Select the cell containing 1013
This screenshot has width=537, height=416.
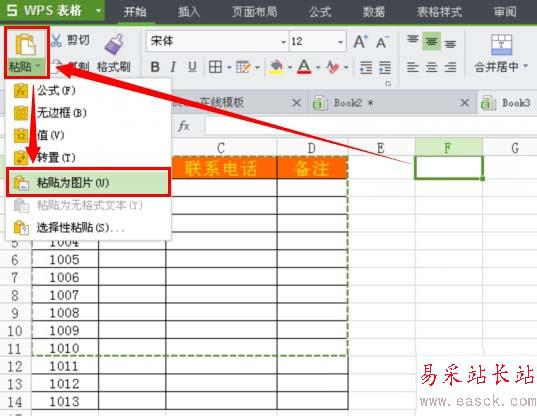pos(65,402)
